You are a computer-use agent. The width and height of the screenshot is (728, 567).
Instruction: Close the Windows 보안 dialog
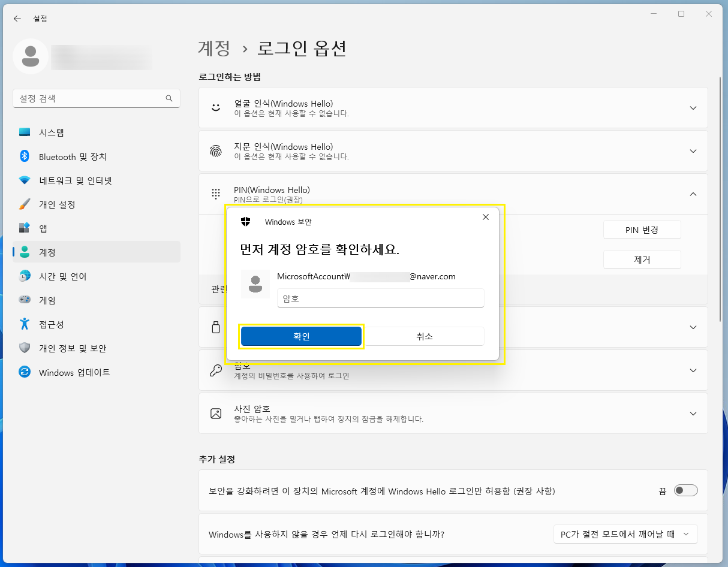[486, 217]
